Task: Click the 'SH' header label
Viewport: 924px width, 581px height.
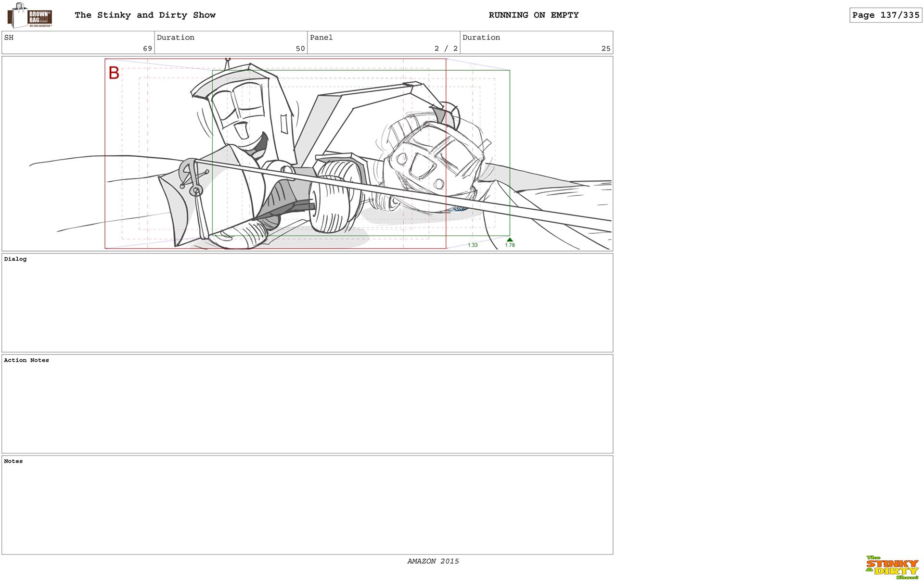Action: pos(9,38)
